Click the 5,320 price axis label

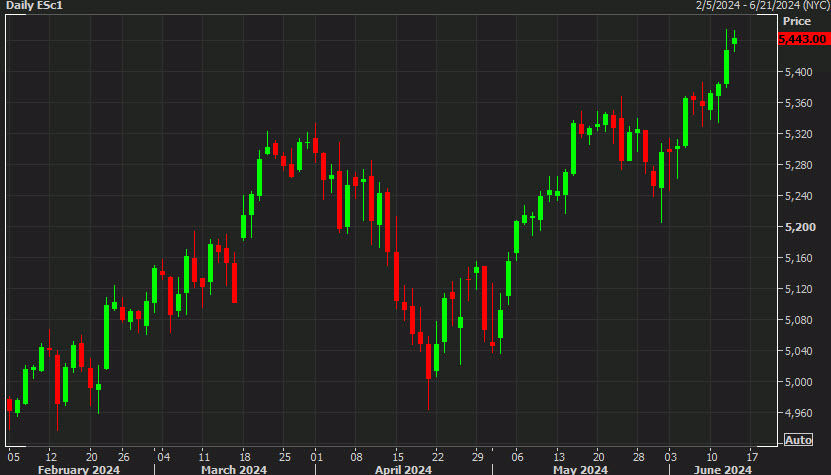(x=799, y=134)
